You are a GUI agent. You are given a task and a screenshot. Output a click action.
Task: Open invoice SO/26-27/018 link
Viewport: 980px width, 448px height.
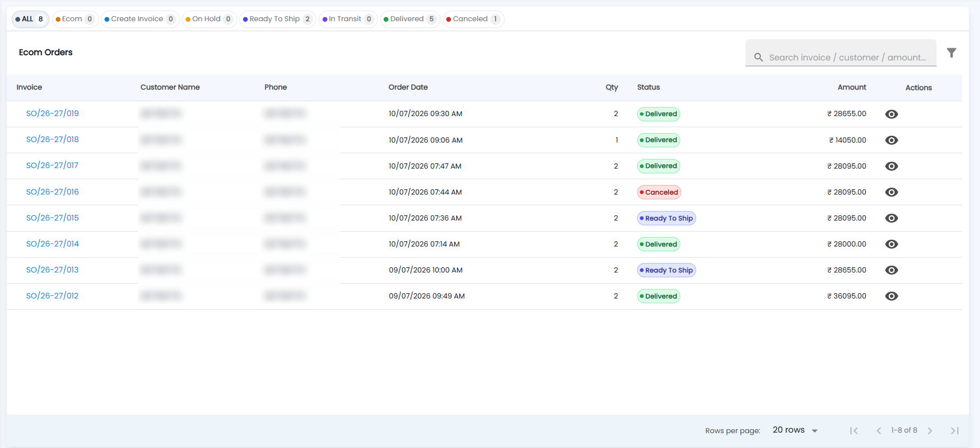click(x=53, y=139)
